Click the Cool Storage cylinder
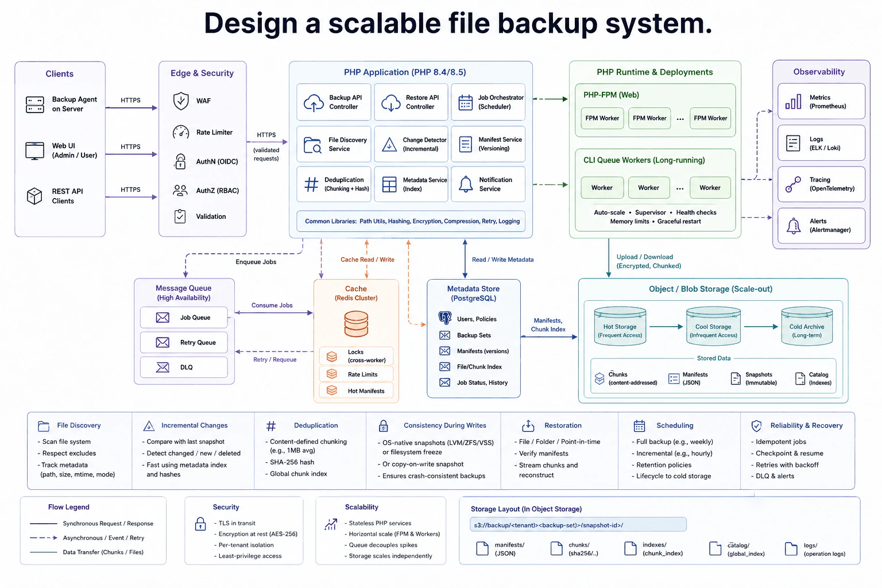Viewport: 882px width, 588px height. click(713, 326)
